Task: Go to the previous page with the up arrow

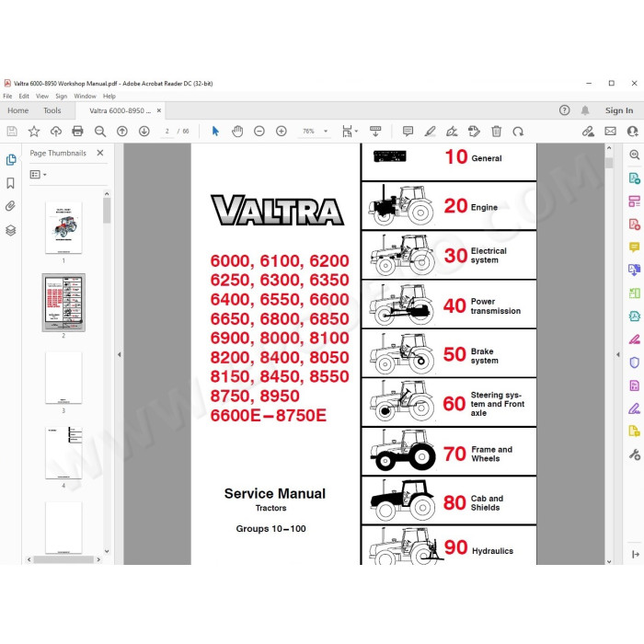Action: [122, 132]
